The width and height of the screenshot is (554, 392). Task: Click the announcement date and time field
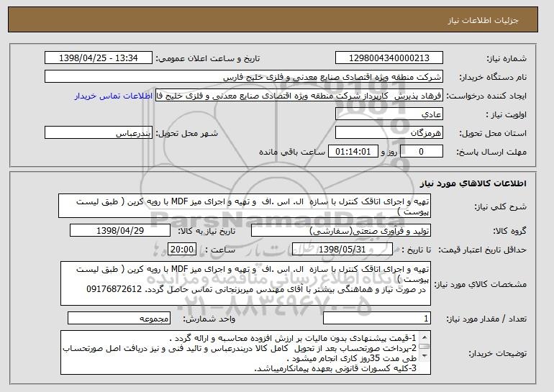(99, 58)
